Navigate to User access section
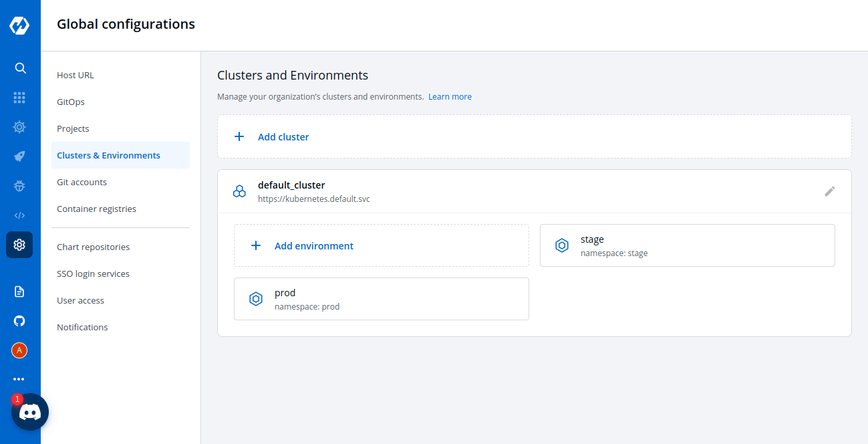Viewport: 868px width, 444px height. point(80,301)
